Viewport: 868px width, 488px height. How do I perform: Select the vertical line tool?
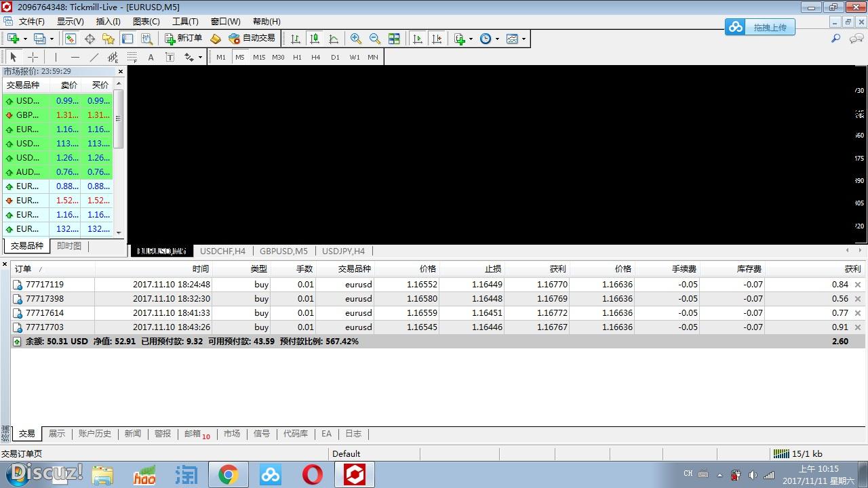(x=56, y=57)
